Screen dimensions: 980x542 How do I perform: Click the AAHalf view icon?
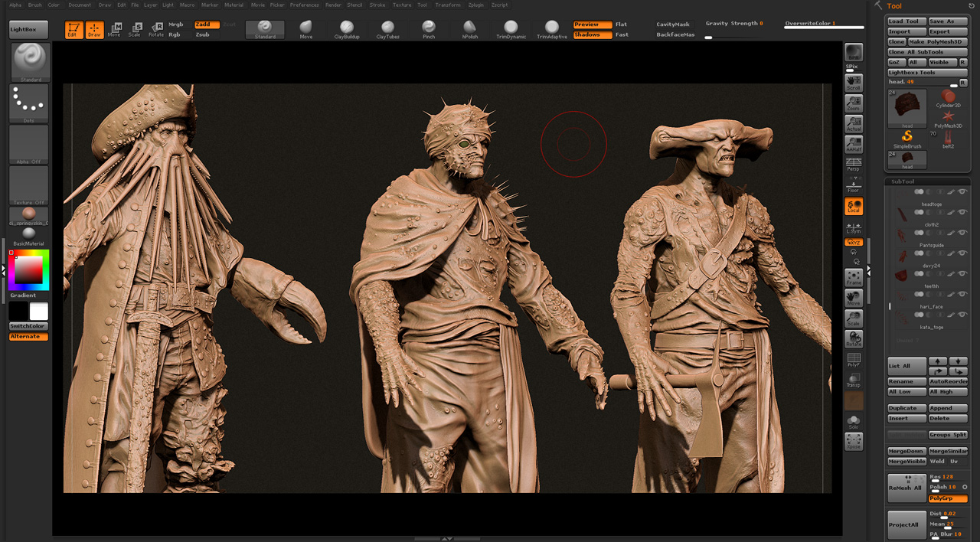(x=854, y=144)
